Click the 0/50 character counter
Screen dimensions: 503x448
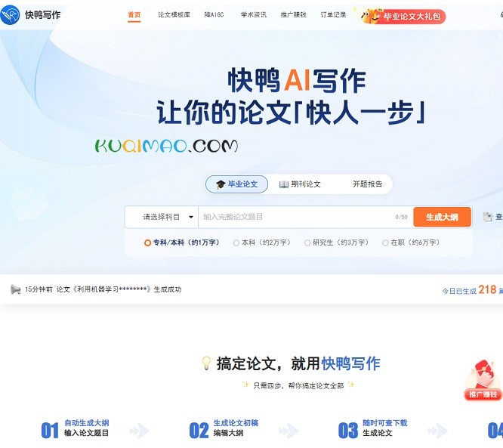401,217
